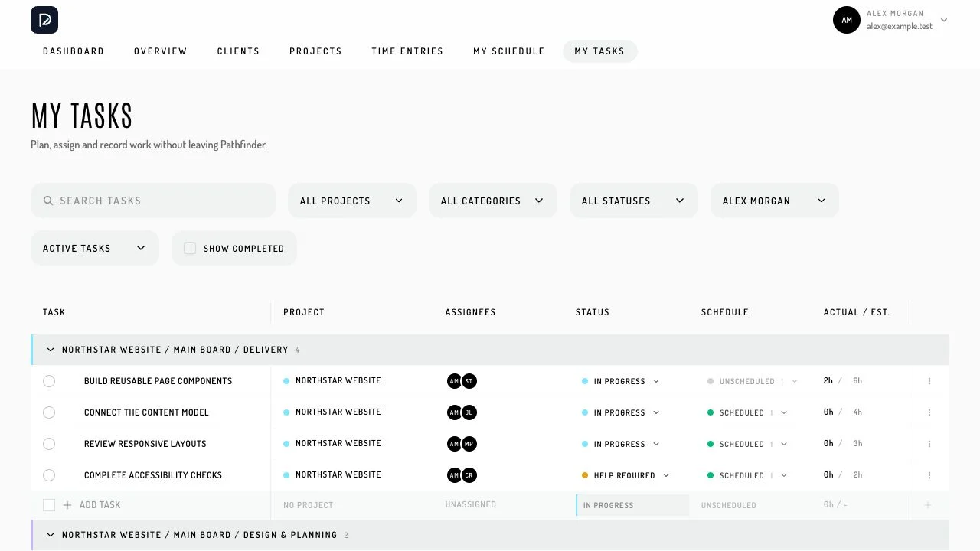Open schedule dropdown for Build Reusable Page Components
Screen dimensions: 980x551
coord(753,381)
